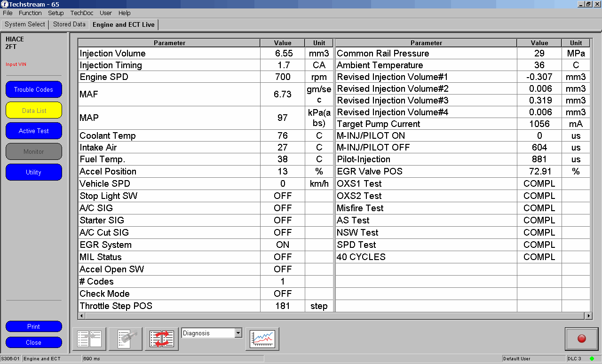Click the horizontal scrollbar right arrow
602x364 pixels.
[588, 316]
